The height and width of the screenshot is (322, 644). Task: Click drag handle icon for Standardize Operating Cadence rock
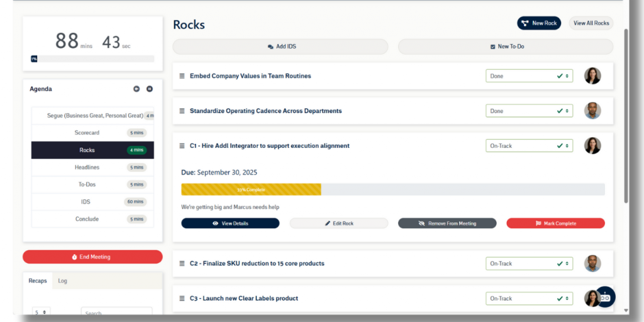[182, 111]
